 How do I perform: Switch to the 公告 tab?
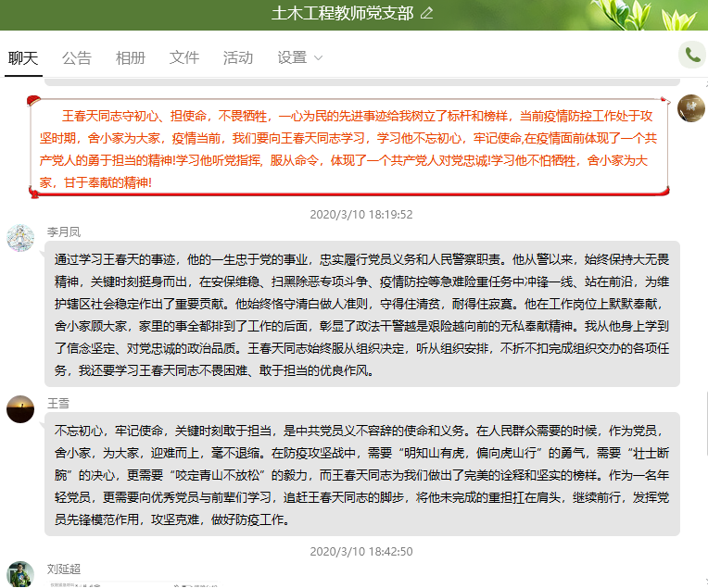pos(77,58)
